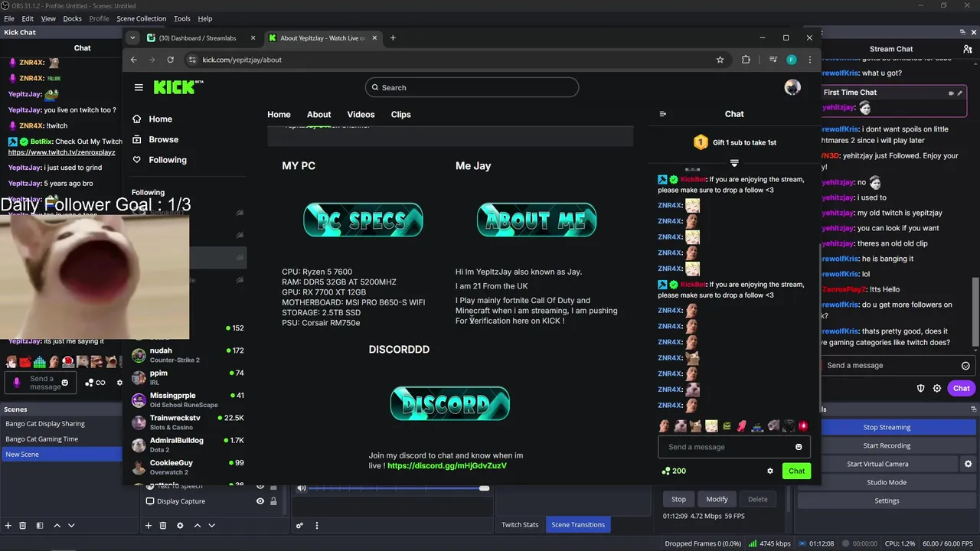The height and width of the screenshot is (551, 980).
Task: Open the Kick Clips tab
Action: pos(401,115)
